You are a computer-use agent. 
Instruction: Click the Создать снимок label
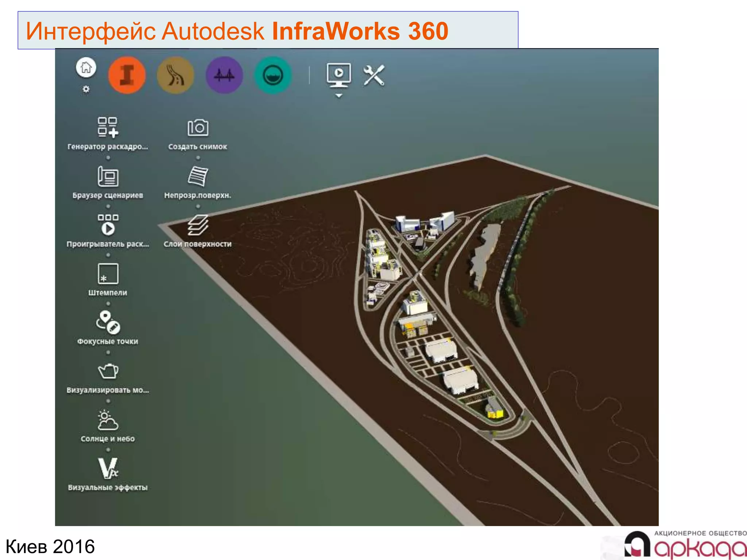tap(198, 147)
